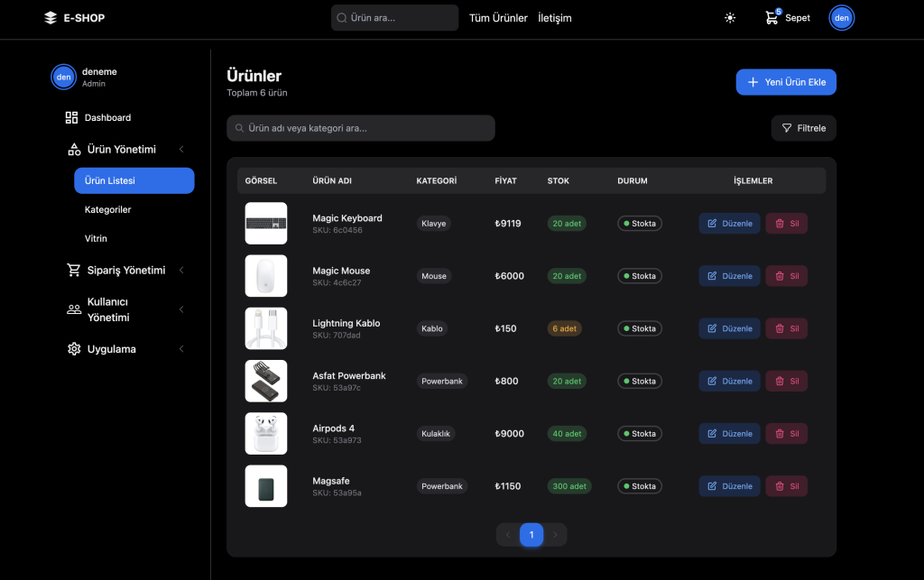Click the Yeni Ürün Ekle button
The image size is (924, 580).
click(786, 82)
